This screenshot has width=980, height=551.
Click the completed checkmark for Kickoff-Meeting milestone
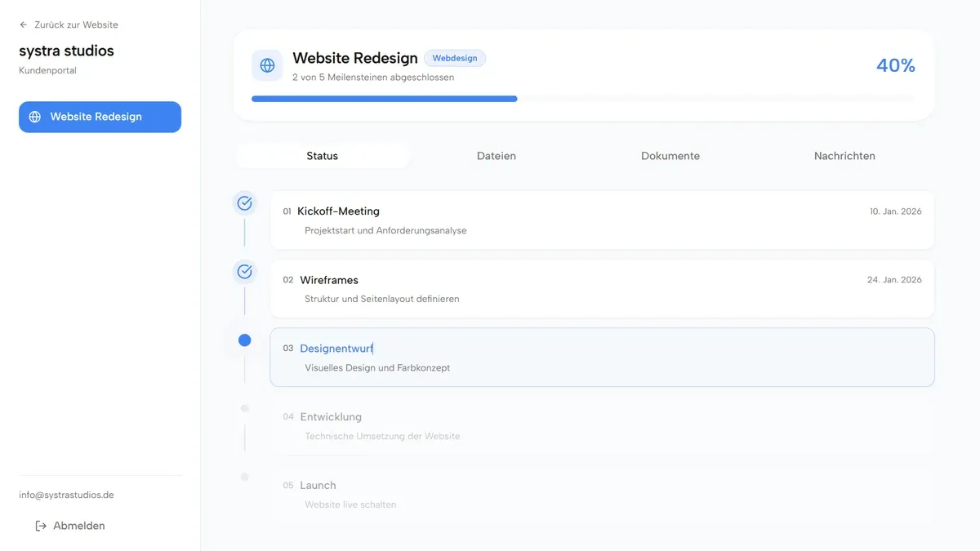pos(244,202)
